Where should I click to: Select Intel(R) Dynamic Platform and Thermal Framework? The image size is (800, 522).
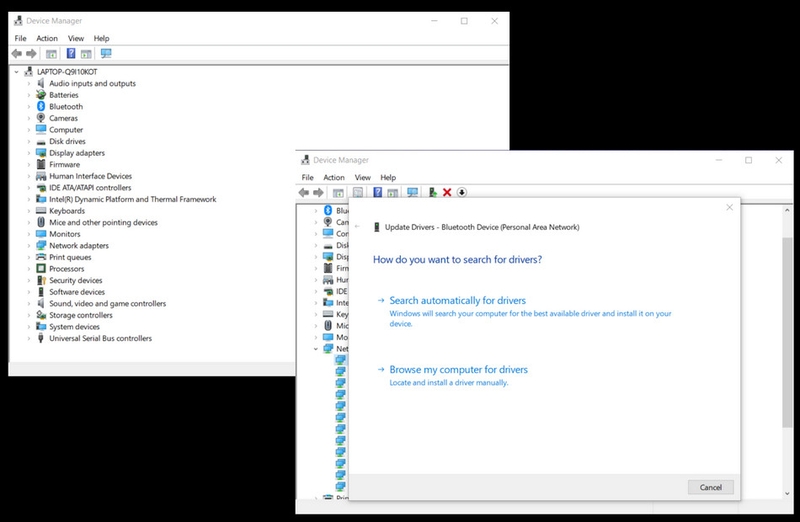tap(133, 199)
